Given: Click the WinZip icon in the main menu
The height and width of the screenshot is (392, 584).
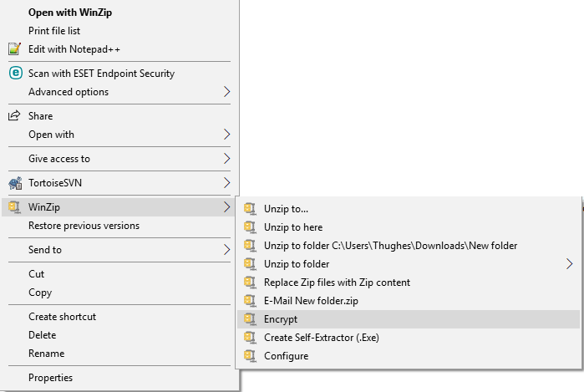Looking at the screenshot, I should click(x=14, y=207).
